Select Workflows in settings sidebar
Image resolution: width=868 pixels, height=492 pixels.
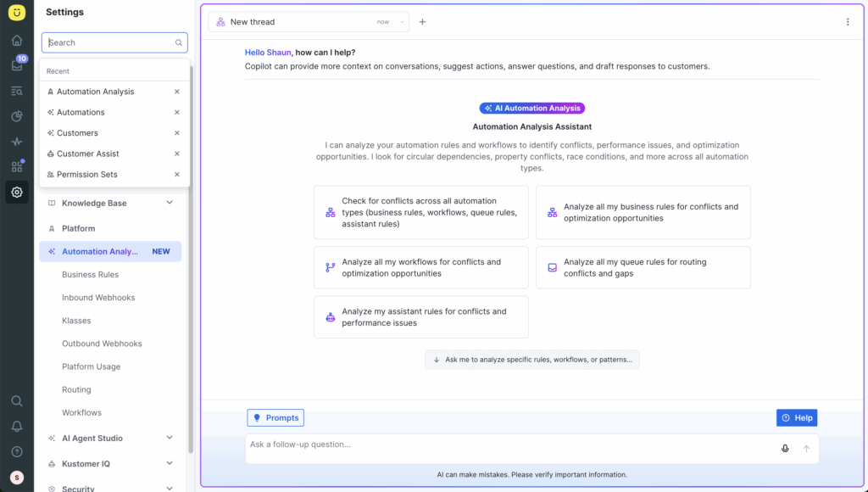pyautogui.click(x=81, y=413)
